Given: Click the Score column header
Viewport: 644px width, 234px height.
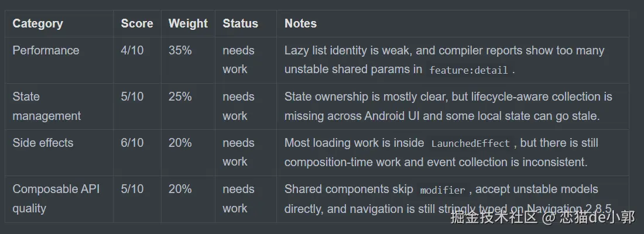Looking at the screenshot, I should (137, 23).
